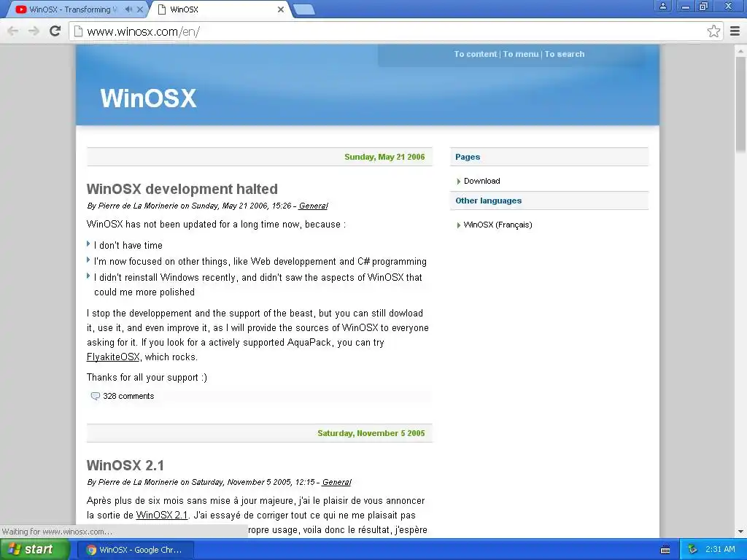The width and height of the screenshot is (747, 560).
Task: Open the General category of the May 2006 post
Action: 313,206
